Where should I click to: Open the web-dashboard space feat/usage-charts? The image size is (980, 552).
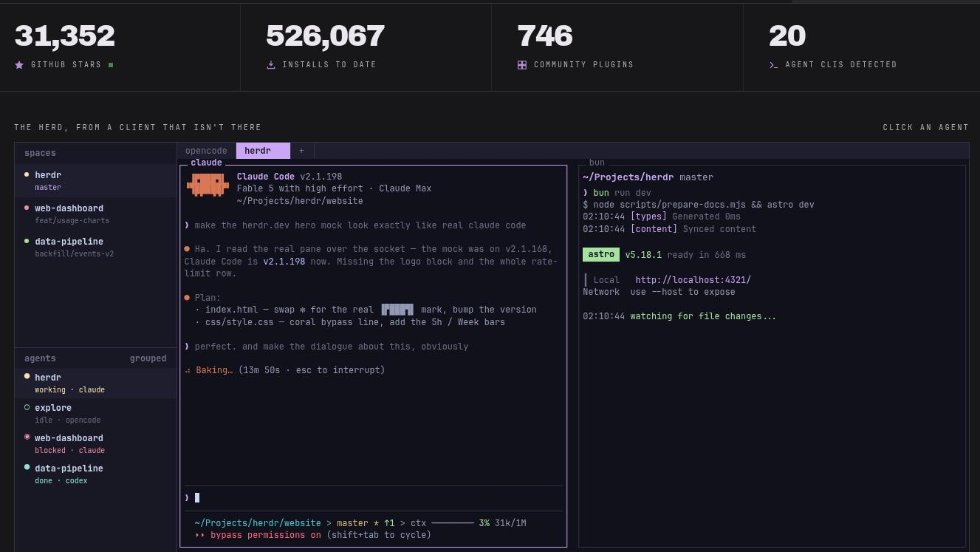pyautogui.click(x=96, y=214)
